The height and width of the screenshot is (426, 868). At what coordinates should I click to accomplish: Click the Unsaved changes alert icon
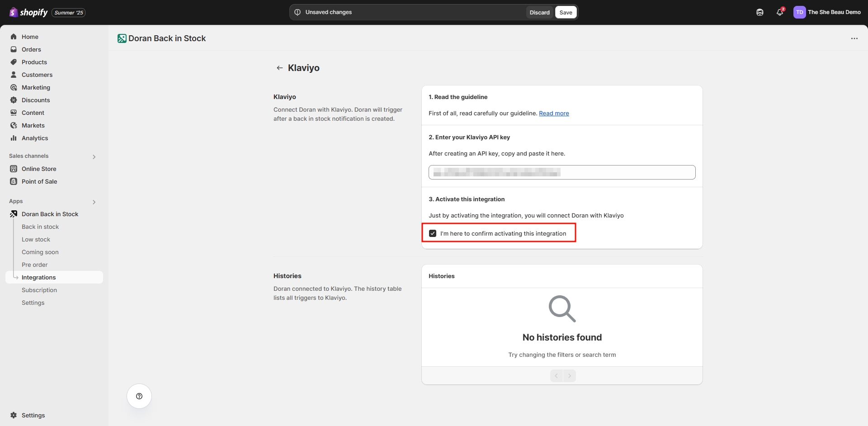pos(297,12)
